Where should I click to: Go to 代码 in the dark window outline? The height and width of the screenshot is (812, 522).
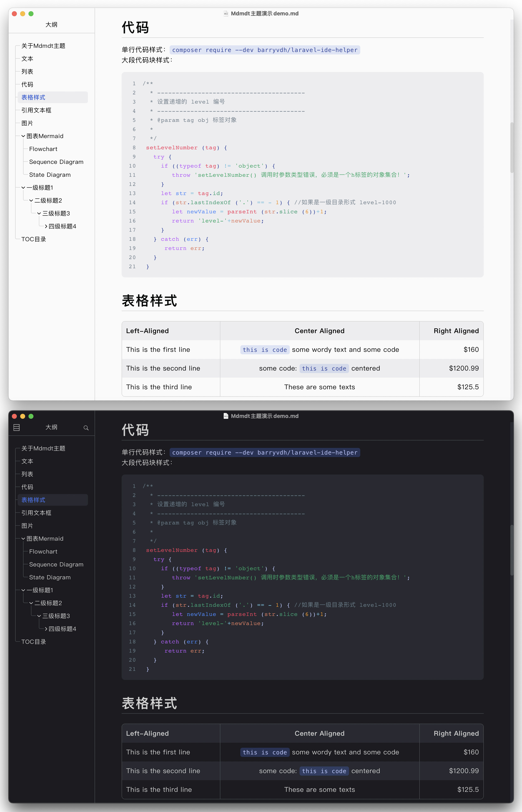[27, 487]
